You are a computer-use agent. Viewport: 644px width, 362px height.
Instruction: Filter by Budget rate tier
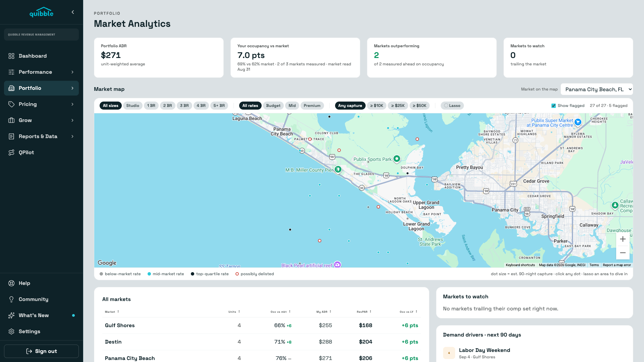[273, 106]
